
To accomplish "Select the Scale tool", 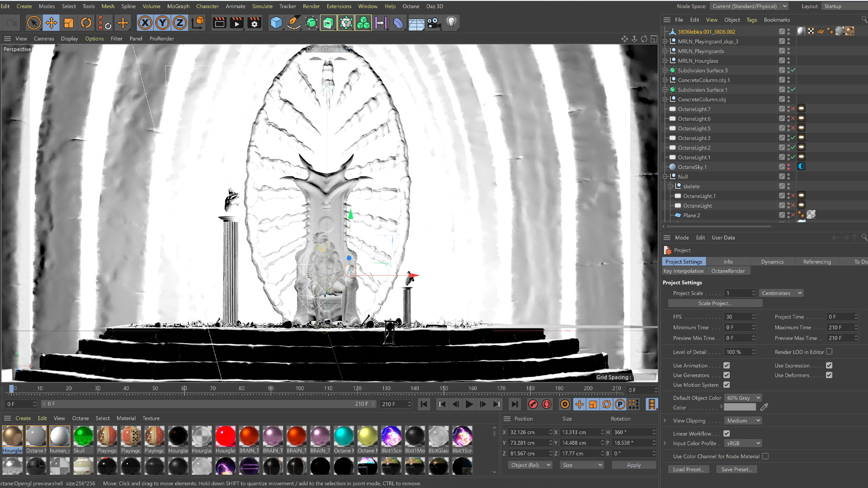I will coord(69,23).
